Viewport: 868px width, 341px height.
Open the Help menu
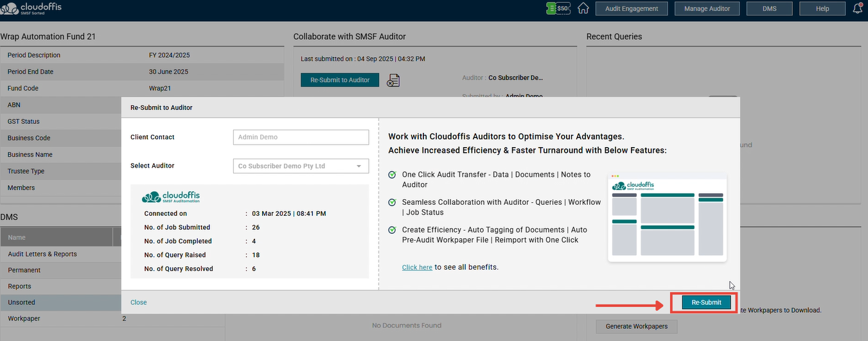(822, 8)
